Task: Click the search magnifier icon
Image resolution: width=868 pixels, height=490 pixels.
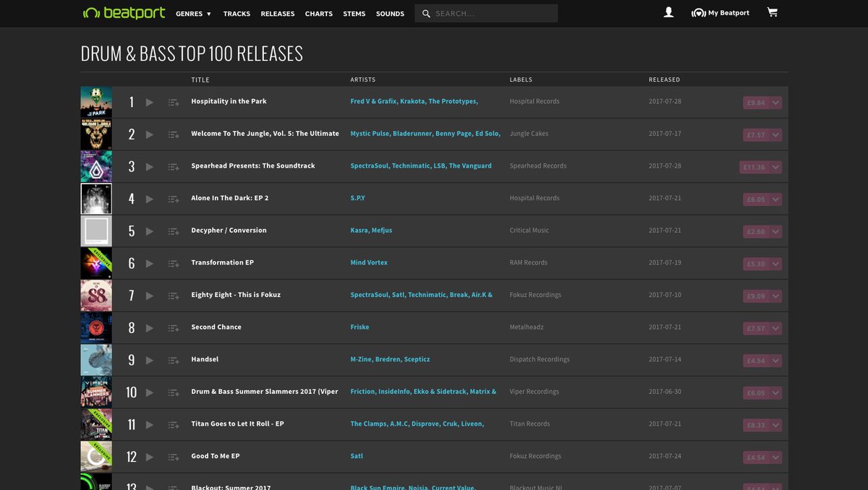Action: click(426, 14)
